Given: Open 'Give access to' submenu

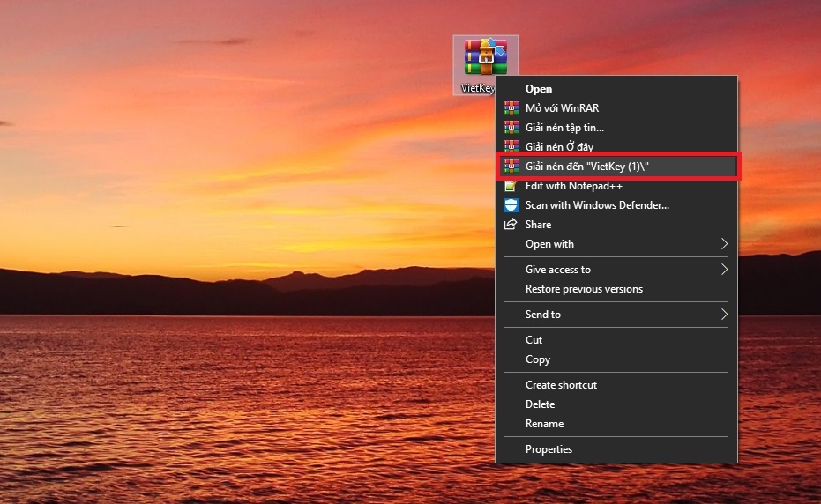Looking at the screenshot, I should click(x=616, y=270).
